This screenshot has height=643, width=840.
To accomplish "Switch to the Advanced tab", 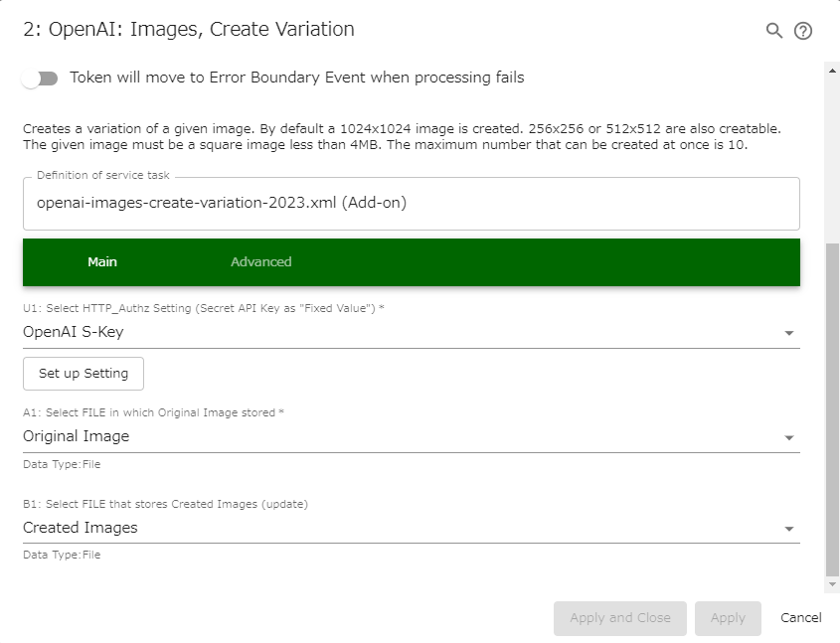I will [x=260, y=261].
